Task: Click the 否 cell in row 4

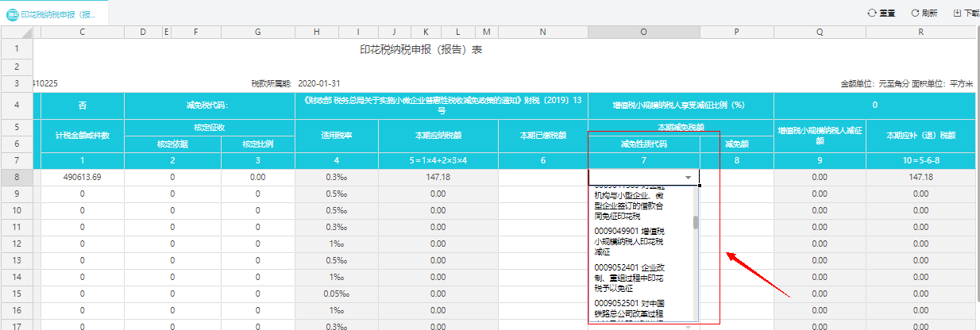Action: (83, 105)
